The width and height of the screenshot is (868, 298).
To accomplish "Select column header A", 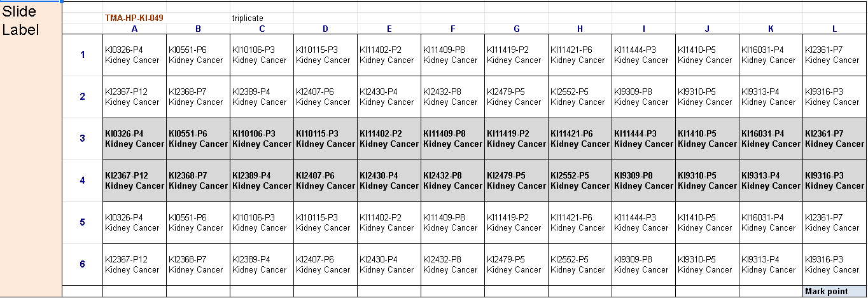I will coord(134,29).
